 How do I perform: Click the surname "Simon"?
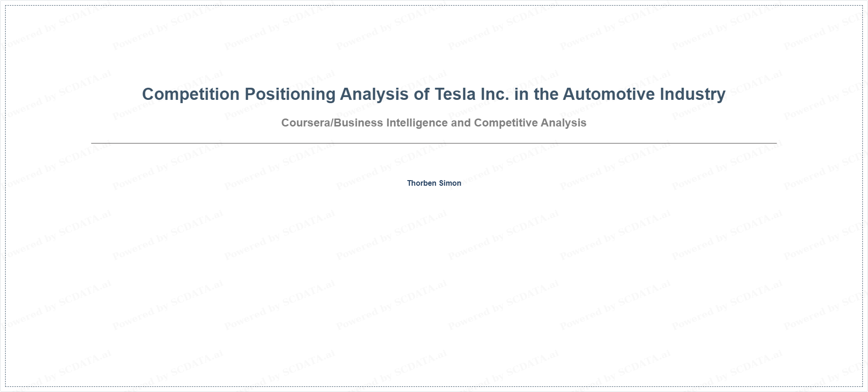pyautogui.click(x=450, y=183)
